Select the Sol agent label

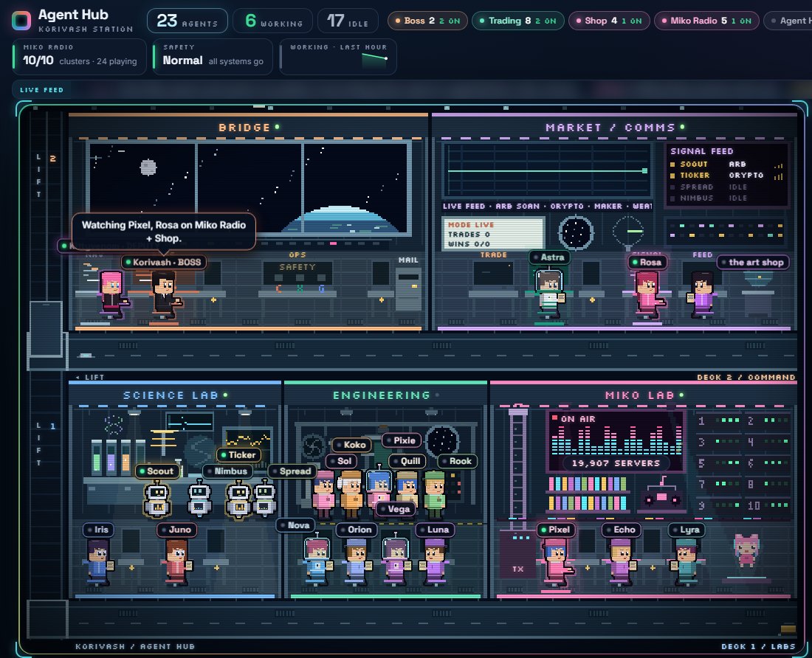click(x=341, y=461)
